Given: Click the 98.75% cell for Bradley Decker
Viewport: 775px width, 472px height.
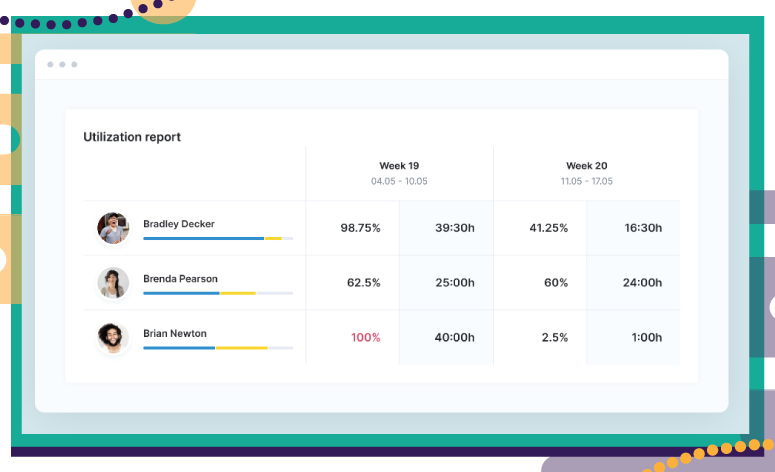Looking at the screenshot, I should (360, 228).
